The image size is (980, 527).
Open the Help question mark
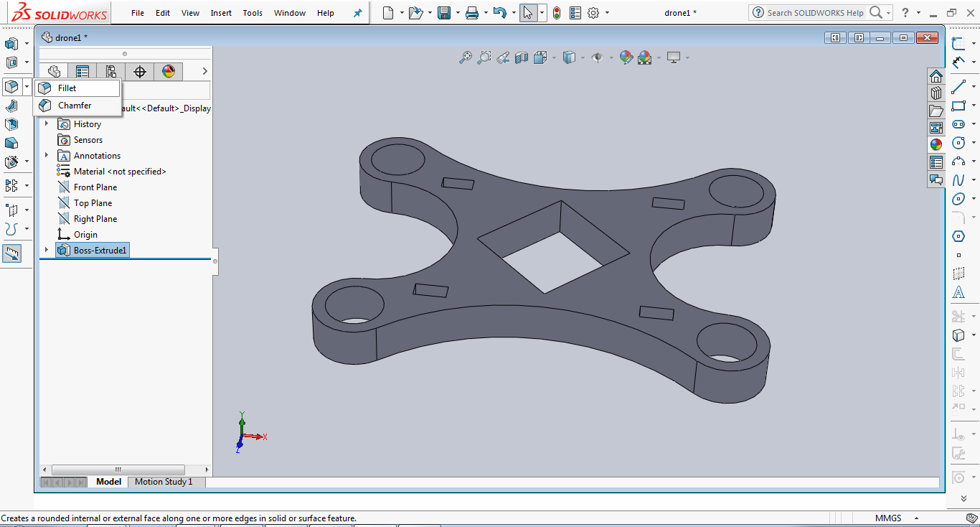905,13
